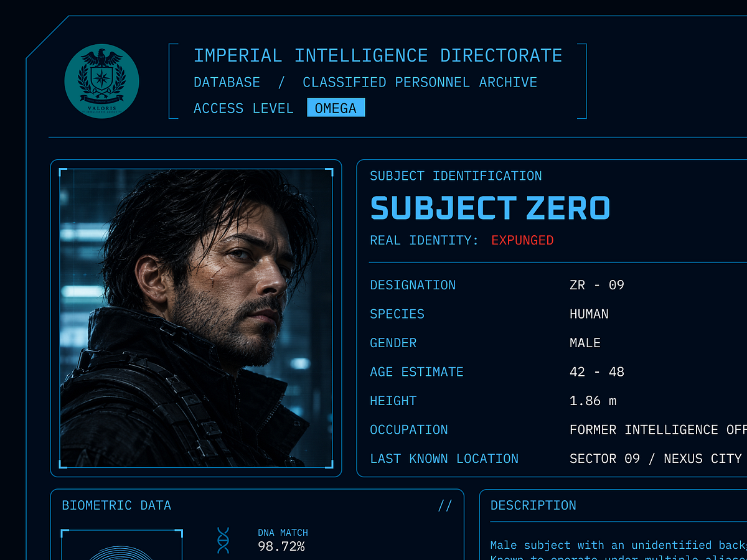Click the Valoris eagle crest emblem

click(101, 80)
